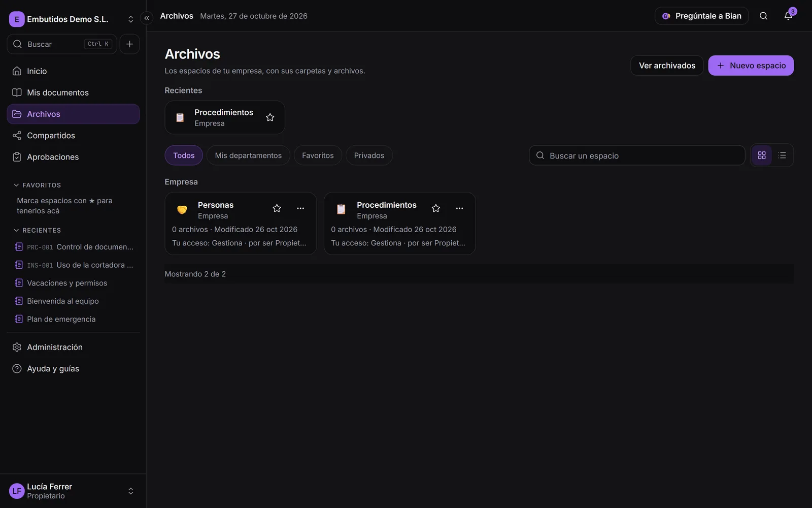
Task: Click the Buscar search box in the sidebar
Action: click(62, 44)
